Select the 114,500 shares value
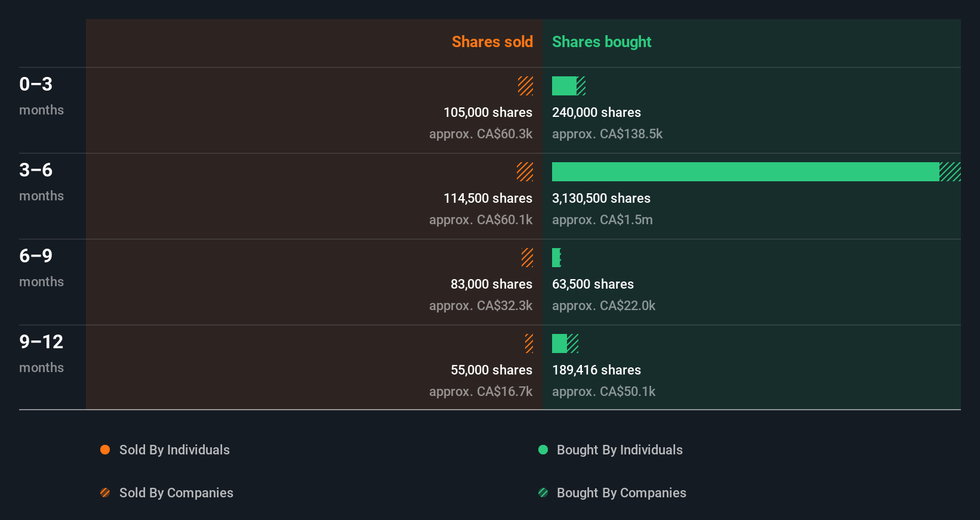 [488, 199]
